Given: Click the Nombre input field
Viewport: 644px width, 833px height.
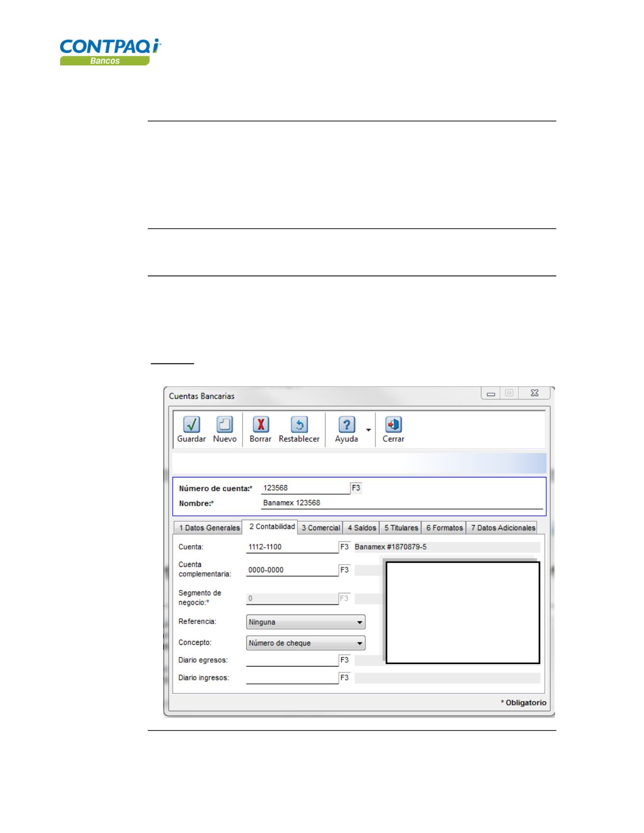Looking at the screenshot, I should pos(401,503).
